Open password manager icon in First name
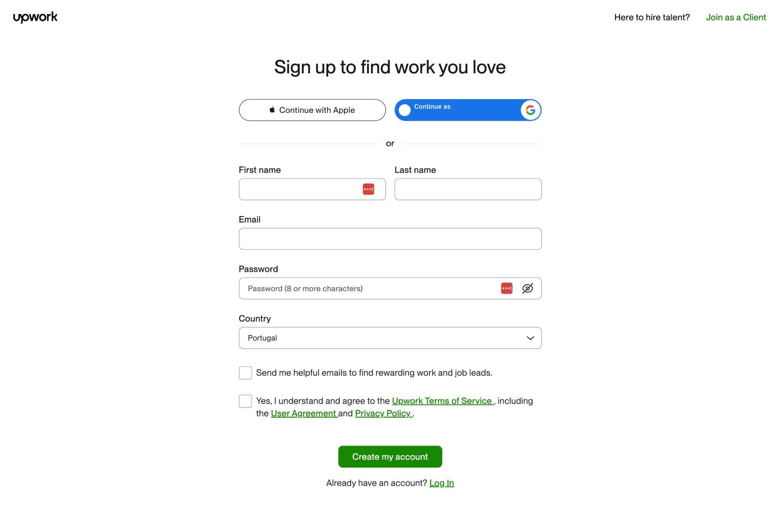 (x=369, y=189)
